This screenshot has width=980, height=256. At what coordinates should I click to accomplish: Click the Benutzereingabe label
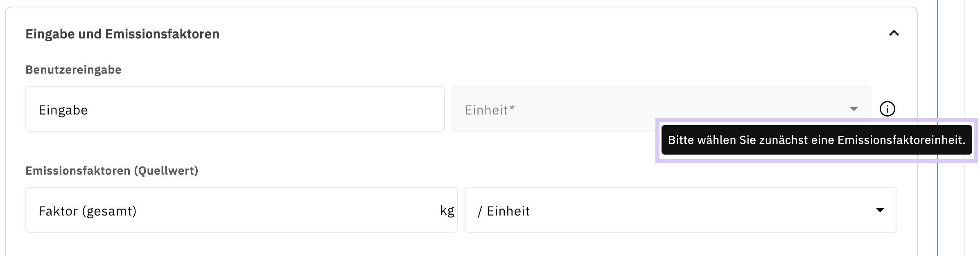coord(73,70)
